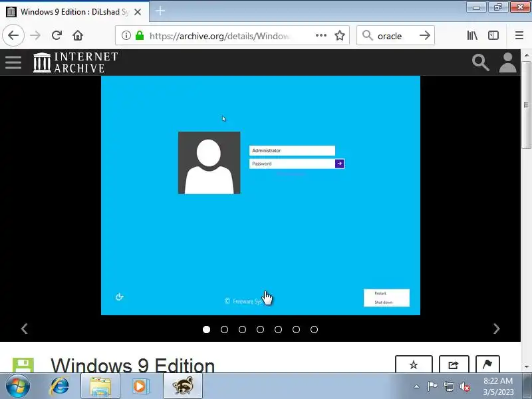This screenshot has width=532, height=399.
Task: Select the sixth carousel dot
Action: click(296, 329)
